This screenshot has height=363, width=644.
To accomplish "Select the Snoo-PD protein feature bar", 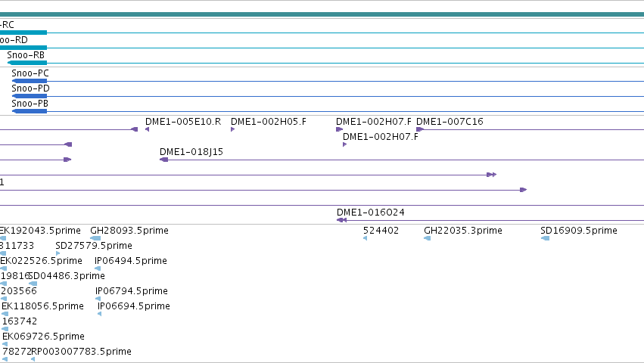I will (x=30, y=96).
